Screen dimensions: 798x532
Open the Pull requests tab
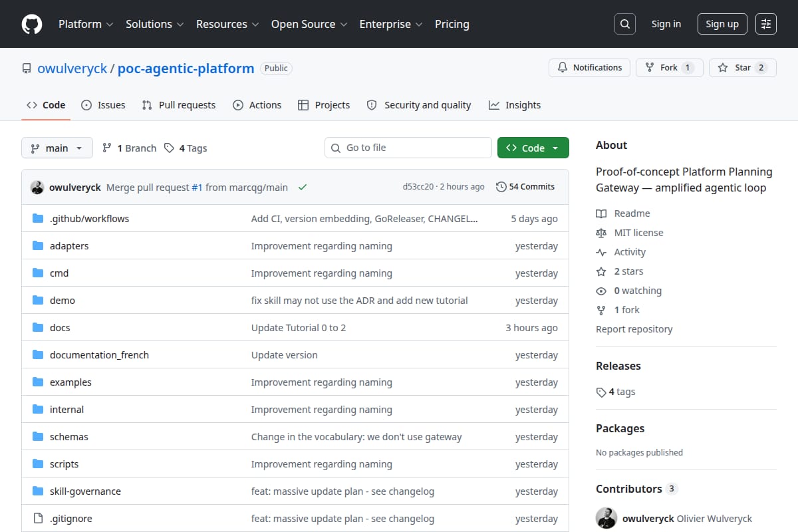(x=179, y=105)
